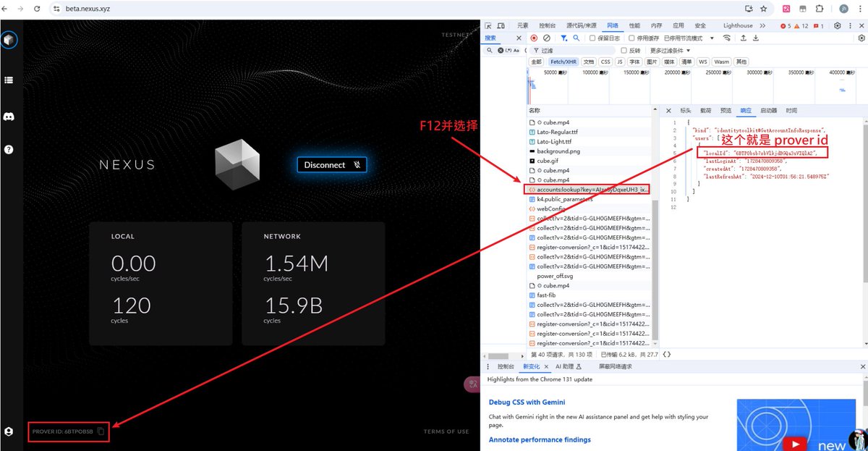
Task: Open the browser extensions puzzle icon
Action: pos(820,9)
